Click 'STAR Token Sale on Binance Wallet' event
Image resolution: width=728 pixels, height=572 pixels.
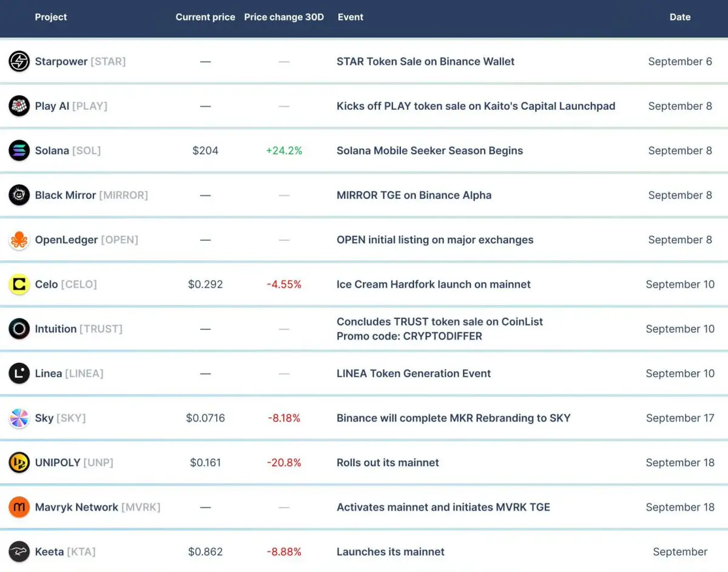point(425,61)
